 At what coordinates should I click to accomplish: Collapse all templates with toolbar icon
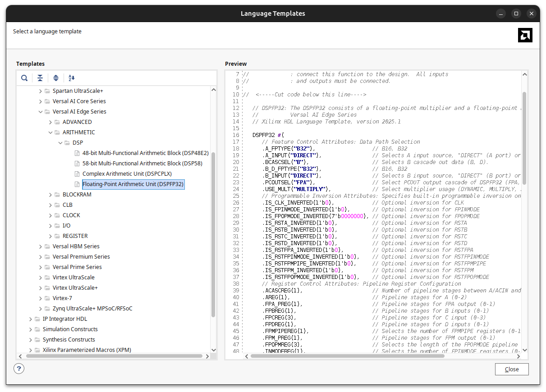click(x=40, y=78)
